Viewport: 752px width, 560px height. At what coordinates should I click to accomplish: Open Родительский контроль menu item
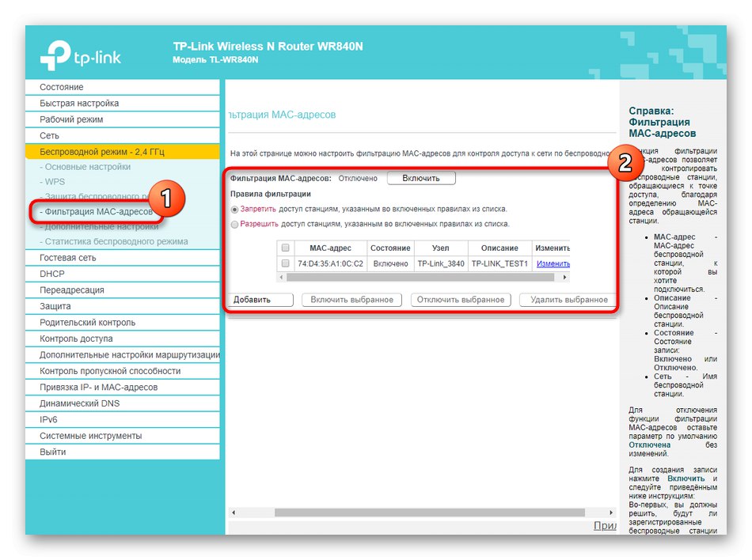(122, 323)
